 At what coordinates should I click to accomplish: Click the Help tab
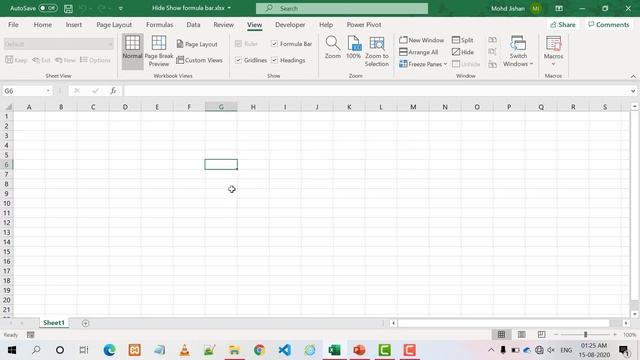326,24
